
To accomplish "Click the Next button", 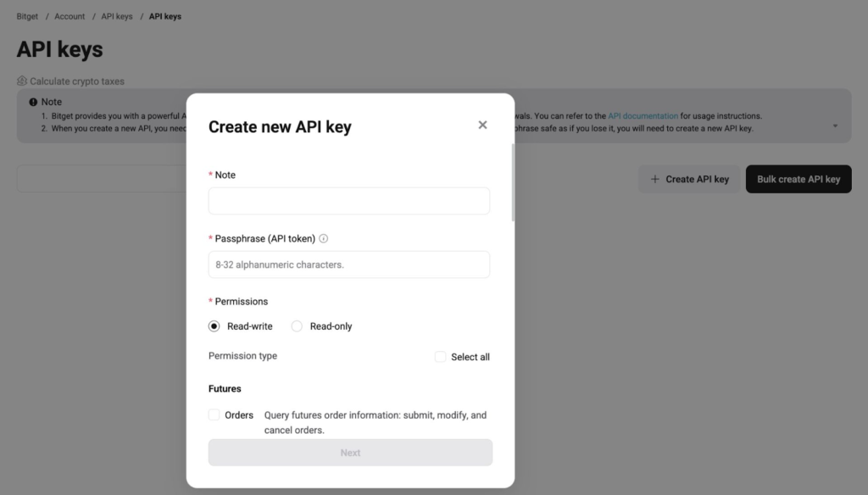I will [350, 453].
